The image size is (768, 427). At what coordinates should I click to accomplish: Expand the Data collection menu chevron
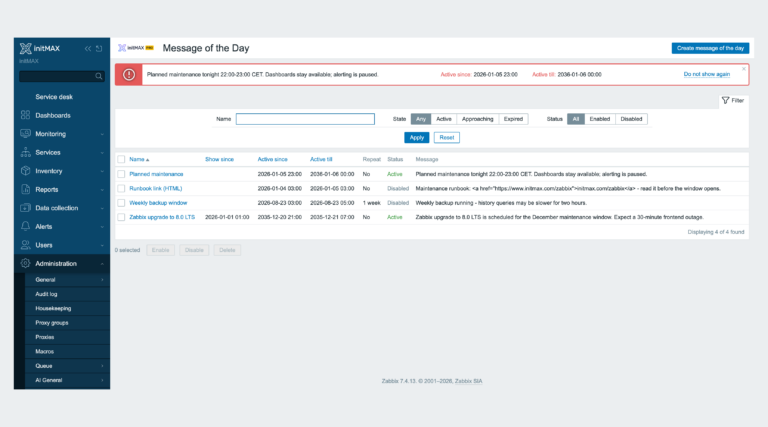(x=102, y=208)
